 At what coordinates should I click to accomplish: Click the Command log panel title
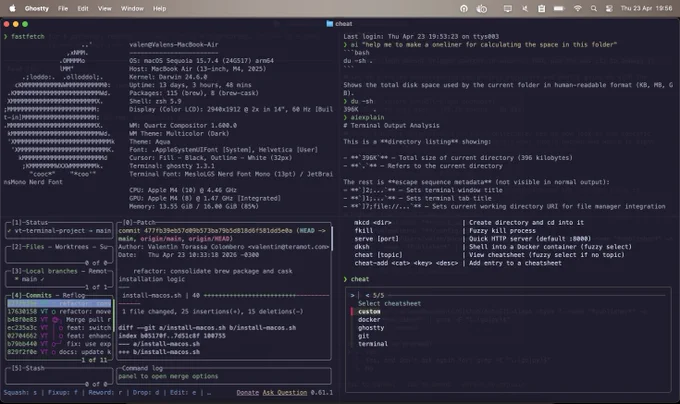(143, 368)
